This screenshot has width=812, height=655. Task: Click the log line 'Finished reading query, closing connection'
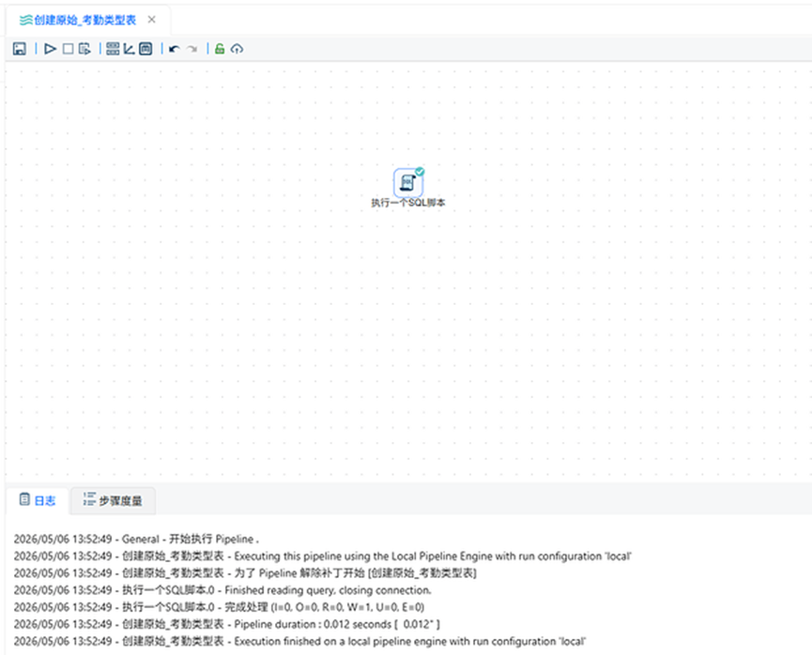click(222, 589)
